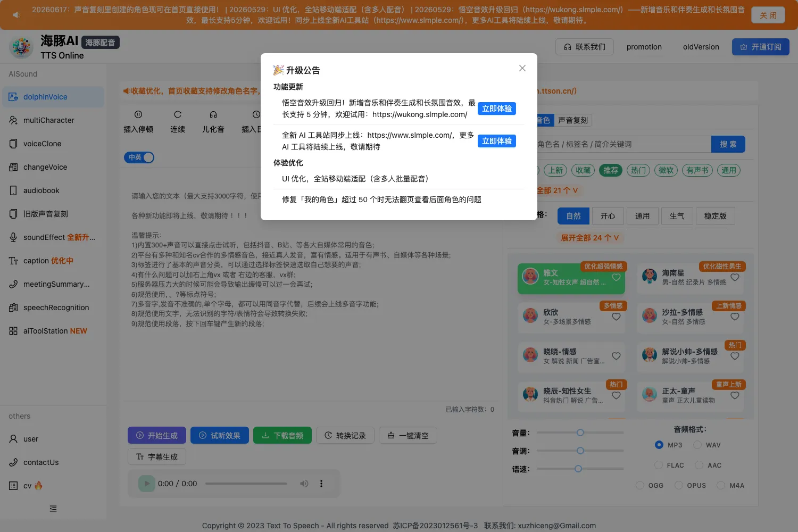Switch to 声音复刻 tab
The image size is (798, 532).
coord(573,120)
